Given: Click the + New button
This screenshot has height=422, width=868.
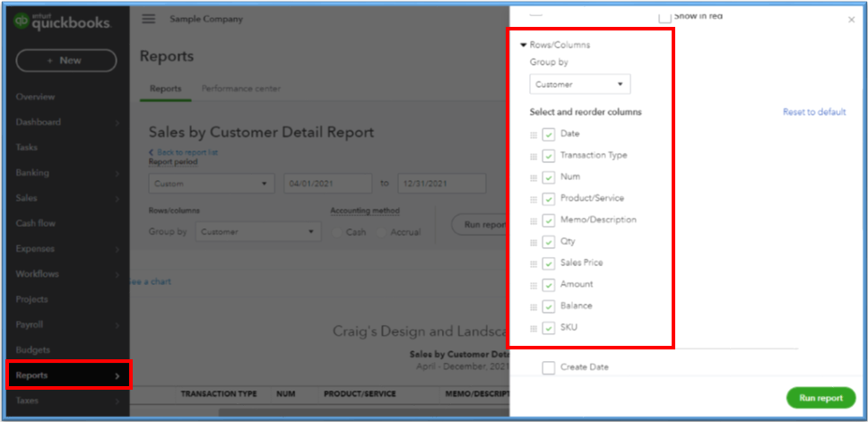Looking at the screenshot, I should click(x=66, y=60).
